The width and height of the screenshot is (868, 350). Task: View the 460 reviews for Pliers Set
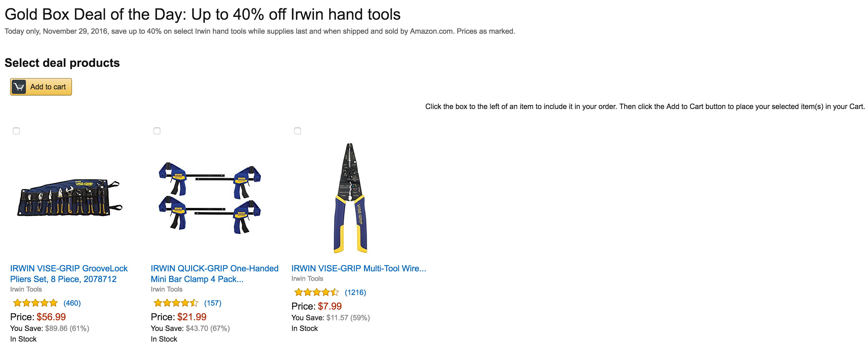[x=72, y=303]
